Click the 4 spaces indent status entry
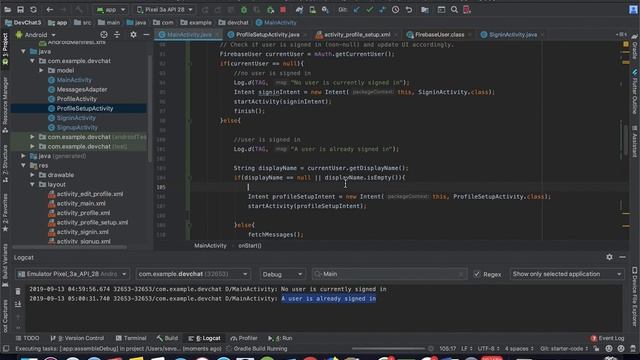640x360 pixels. point(519,349)
